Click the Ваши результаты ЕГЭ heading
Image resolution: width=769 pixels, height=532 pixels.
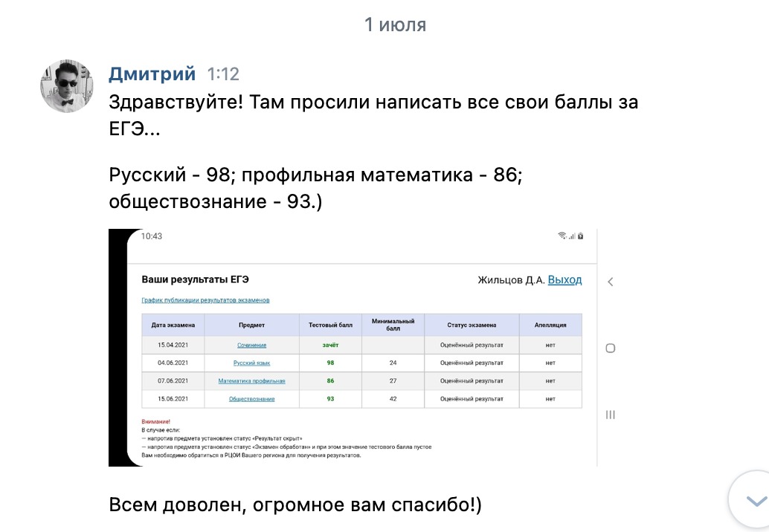[x=195, y=280]
